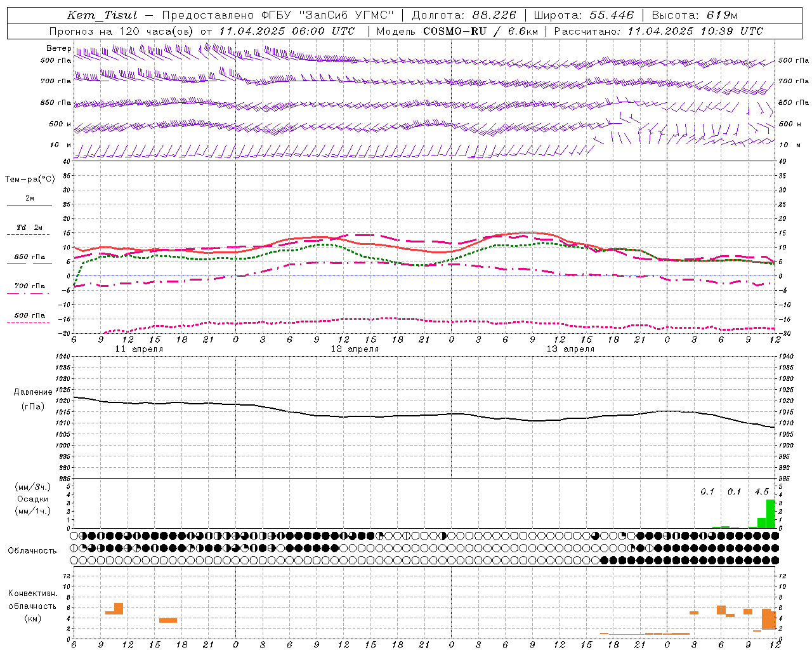Click the 700 гПа temperature legend entry

click(29, 286)
